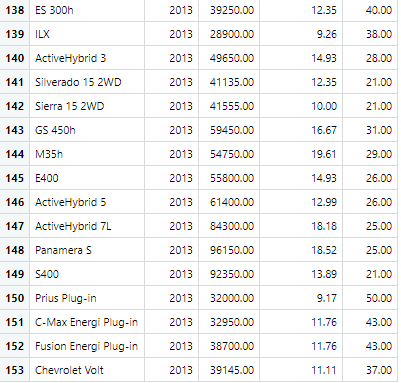Select price 28900.00 cell
Screen dimensions: 401x383
tap(229, 34)
